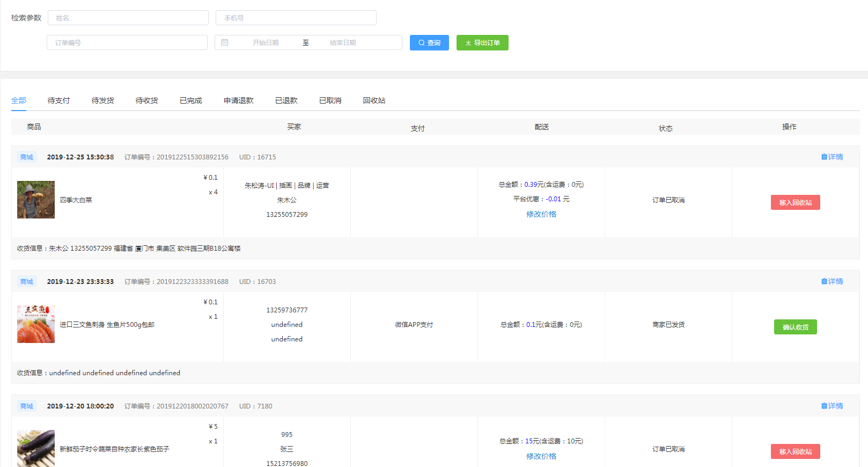868x467 pixels.
Task: Click the eggplant product thumbnail
Action: coord(36,448)
